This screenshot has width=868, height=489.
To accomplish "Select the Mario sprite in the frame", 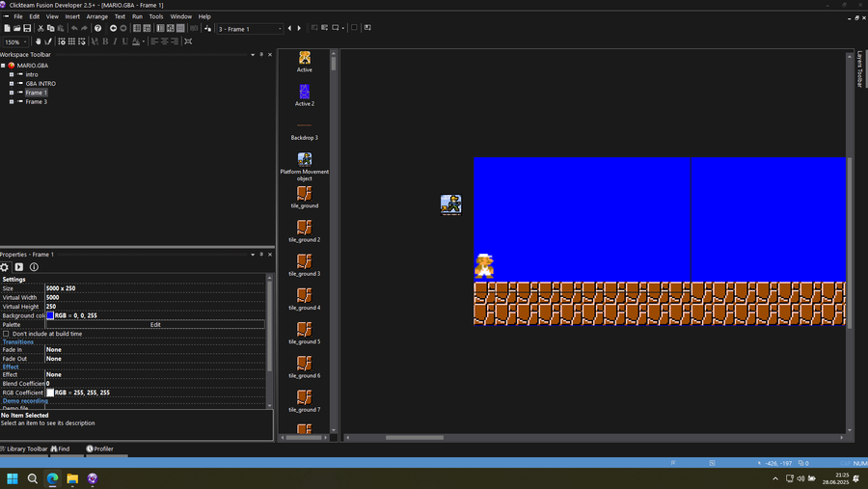I will [x=484, y=266].
